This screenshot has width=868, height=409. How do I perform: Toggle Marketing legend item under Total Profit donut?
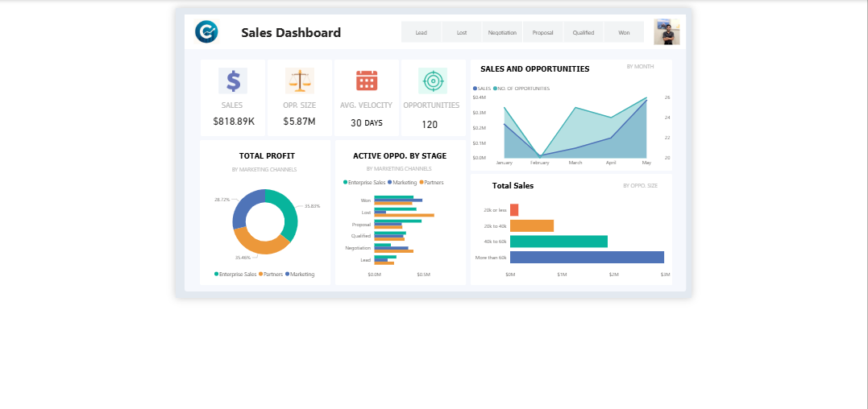click(x=300, y=275)
